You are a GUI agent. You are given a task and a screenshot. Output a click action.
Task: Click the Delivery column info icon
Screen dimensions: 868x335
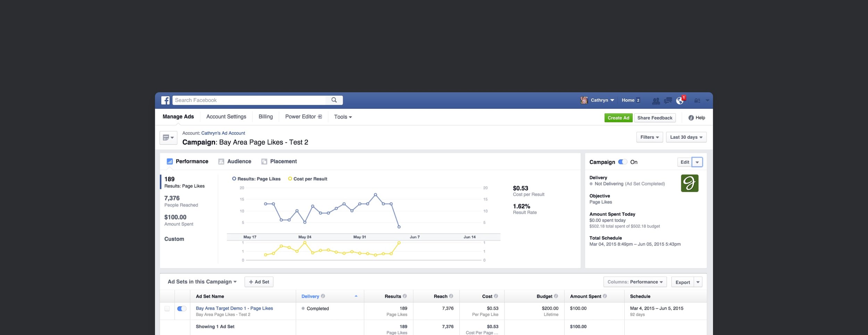pyautogui.click(x=323, y=296)
